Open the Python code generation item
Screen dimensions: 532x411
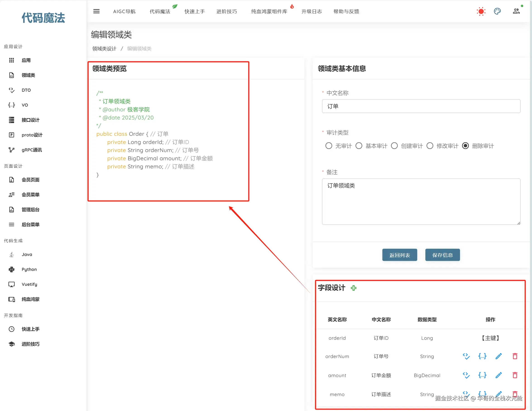coord(29,269)
